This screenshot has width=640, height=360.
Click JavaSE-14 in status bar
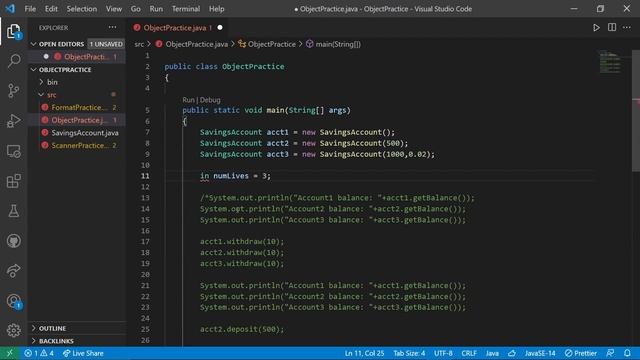pos(540,353)
